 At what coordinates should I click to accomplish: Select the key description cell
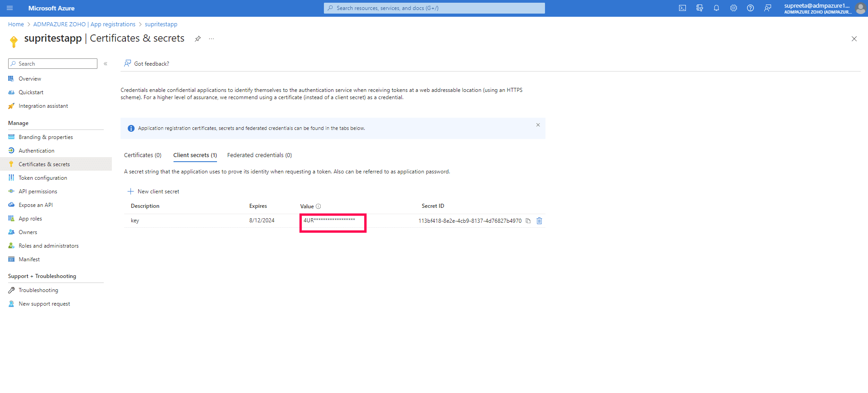click(x=135, y=221)
